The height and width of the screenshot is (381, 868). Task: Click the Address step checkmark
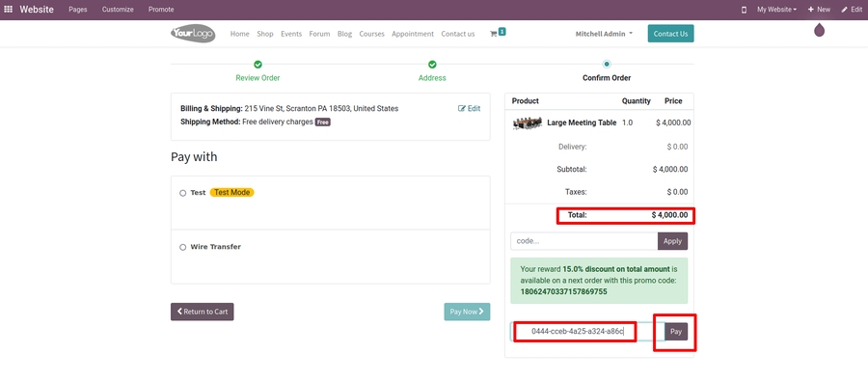(432, 65)
